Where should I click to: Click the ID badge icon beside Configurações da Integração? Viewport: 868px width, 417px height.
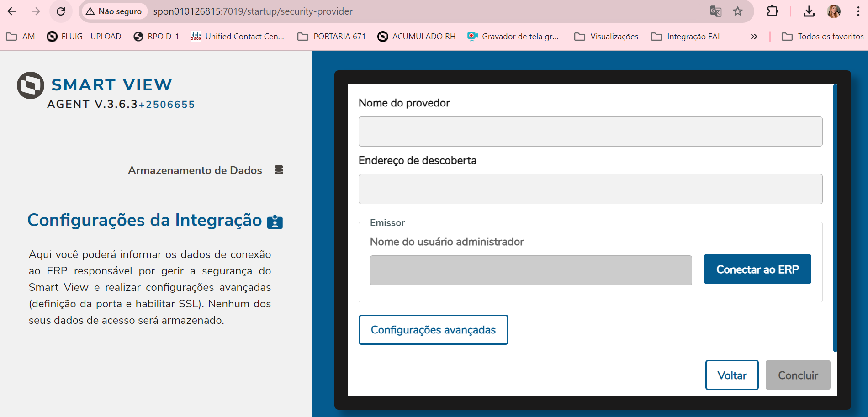[x=275, y=222]
